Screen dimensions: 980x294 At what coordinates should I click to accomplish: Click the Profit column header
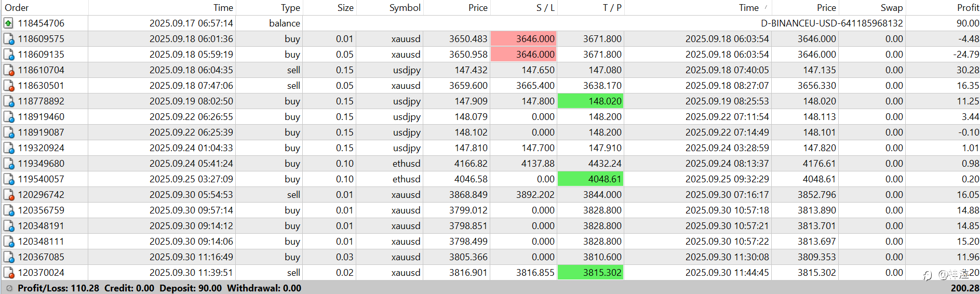[968, 8]
